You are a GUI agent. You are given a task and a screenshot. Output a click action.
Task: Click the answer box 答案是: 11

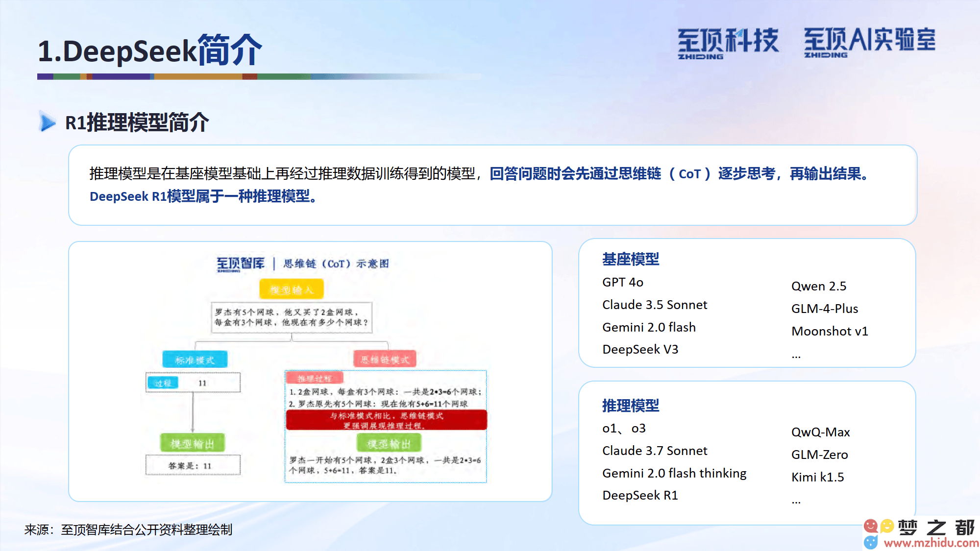click(193, 465)
